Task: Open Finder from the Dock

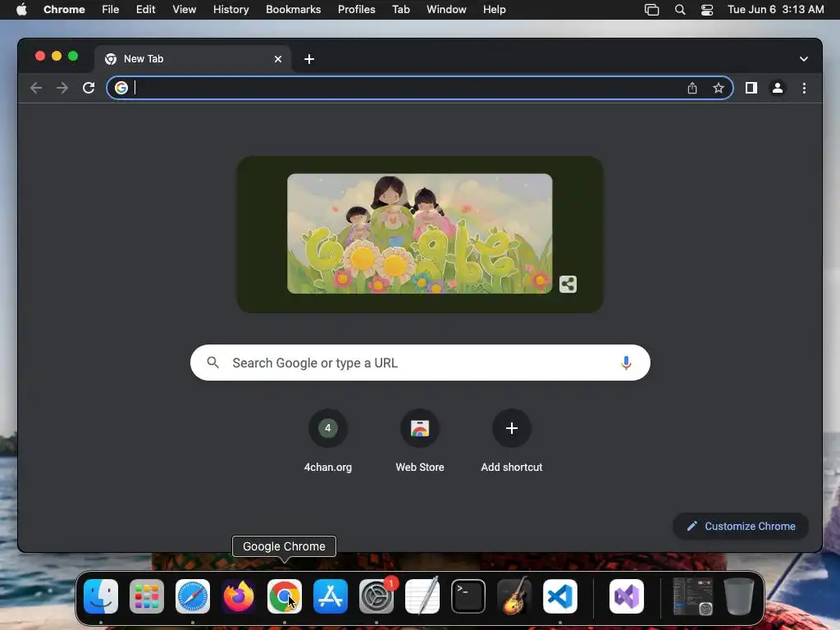Action: point(101,596)
